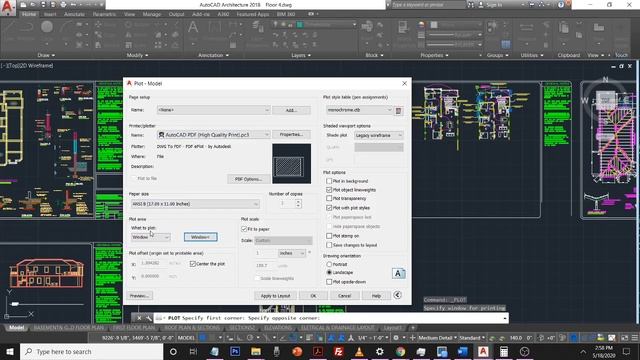Open the Shade plot dropdown
This screenshot has height=360, width=640.
pyautogui.click(x=379, y=135)
